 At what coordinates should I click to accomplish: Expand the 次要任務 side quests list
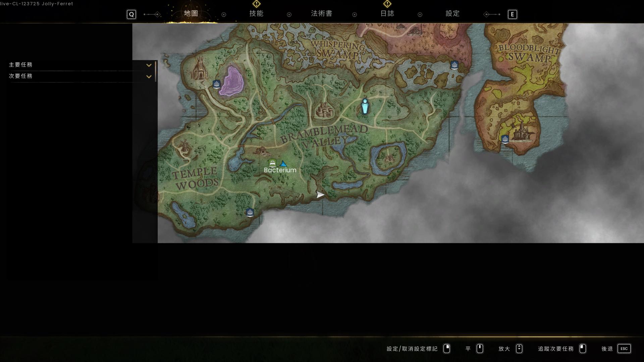[x=149, y=76]
